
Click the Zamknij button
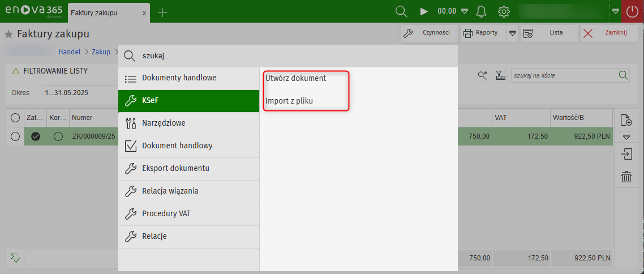coord(605,33)
